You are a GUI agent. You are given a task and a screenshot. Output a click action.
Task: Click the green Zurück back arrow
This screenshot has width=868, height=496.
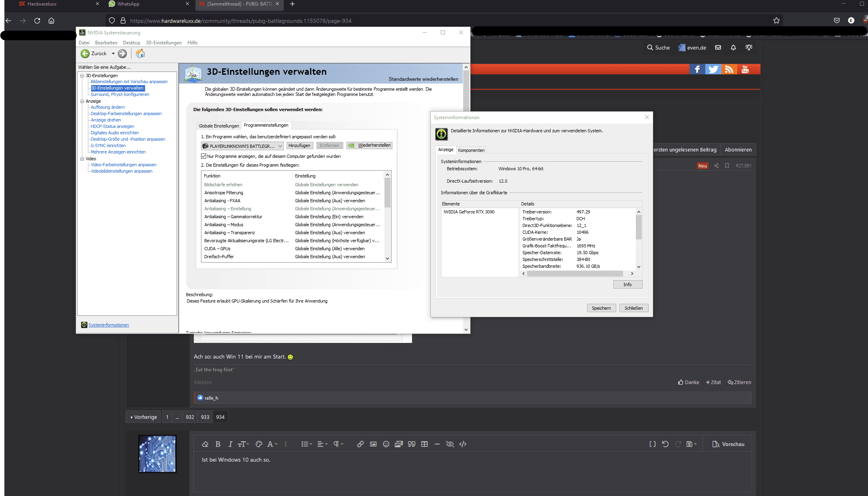tap(85, 54)
